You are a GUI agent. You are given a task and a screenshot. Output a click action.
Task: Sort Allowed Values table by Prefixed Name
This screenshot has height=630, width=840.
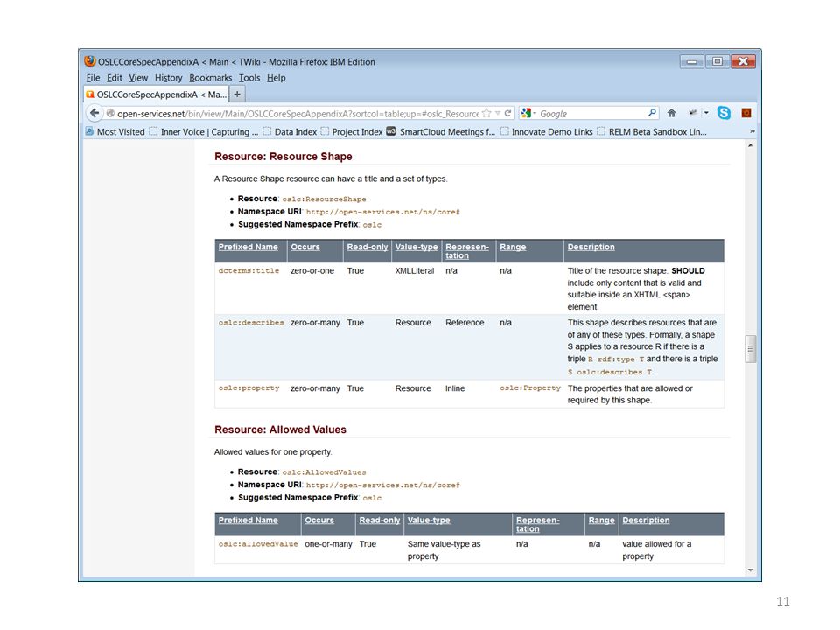click(x=248, y=520)
